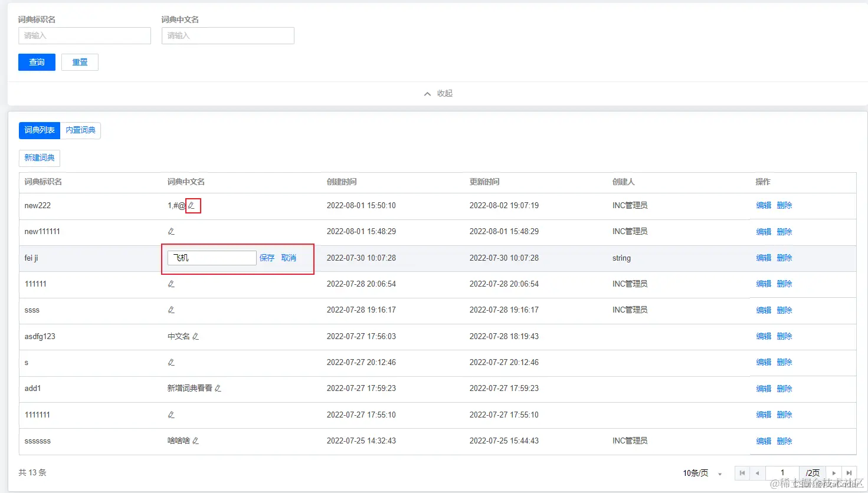This screenshot has width=868, height=493.
Task: Click the 词典中文名 search input field
Action: (228, 36)
